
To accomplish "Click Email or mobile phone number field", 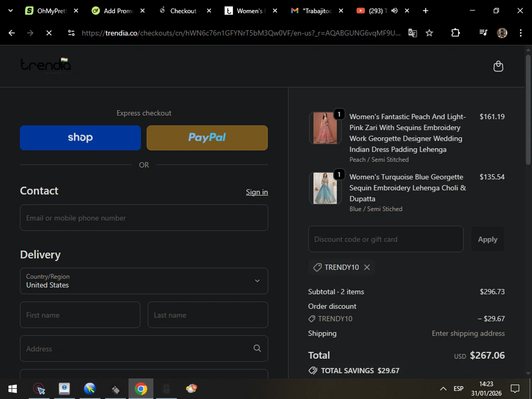I will point(144,218).
